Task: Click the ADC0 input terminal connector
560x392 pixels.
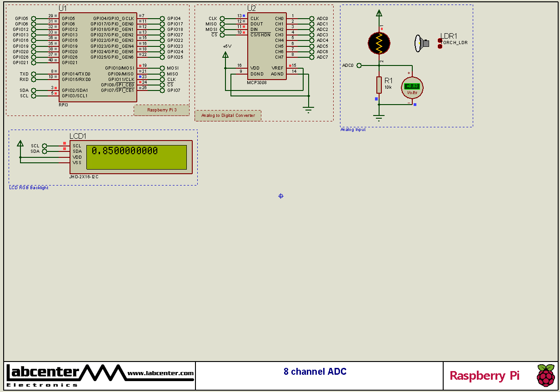Action: 359,65
